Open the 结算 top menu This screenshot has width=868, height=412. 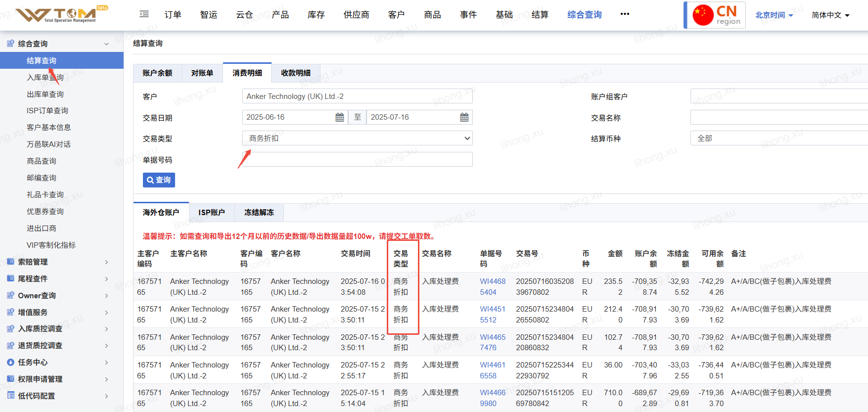tap(540, 14)
